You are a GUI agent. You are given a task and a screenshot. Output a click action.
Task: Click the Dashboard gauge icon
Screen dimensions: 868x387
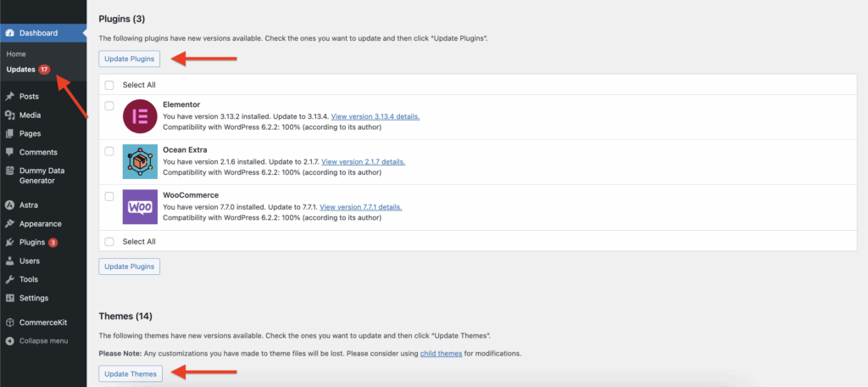pos(9,33)
